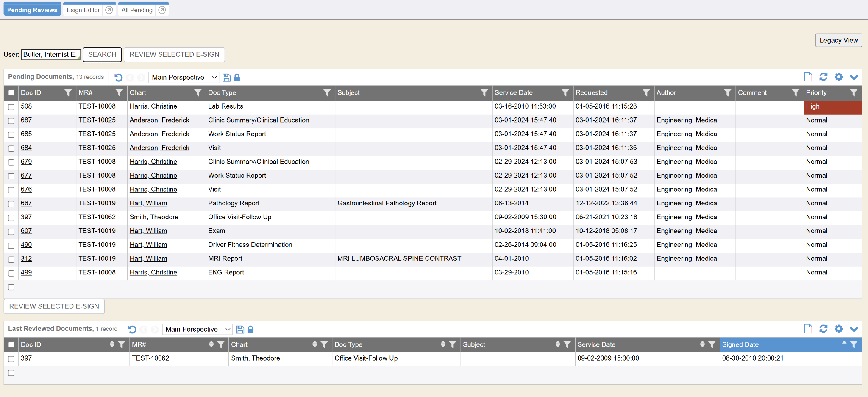The height and width of the screenshot is (397, 868).
Task: Click the lock icon beside Pending Documents perspective
Action: 237,78
